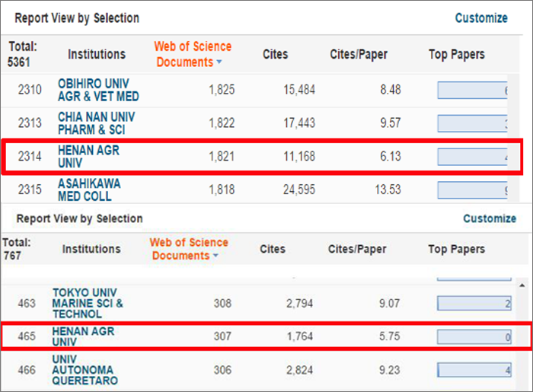Click cites per paper value 13.53
This screenshot has width=533, height=392.
click(x=388, y=190)
